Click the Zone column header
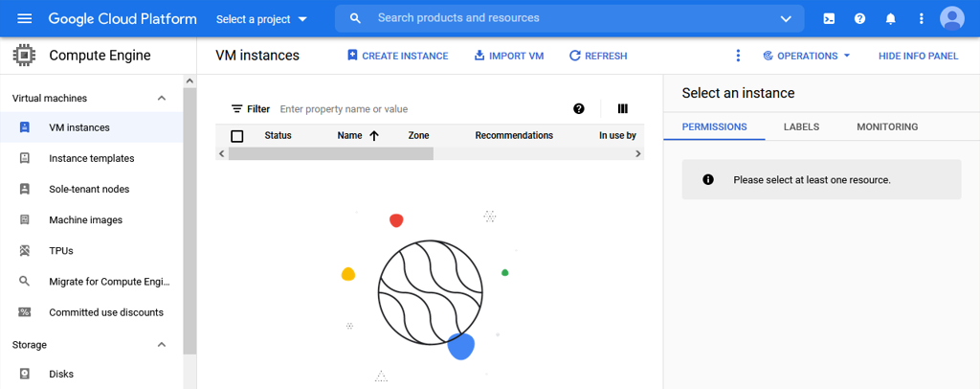 tap(419, 136)
